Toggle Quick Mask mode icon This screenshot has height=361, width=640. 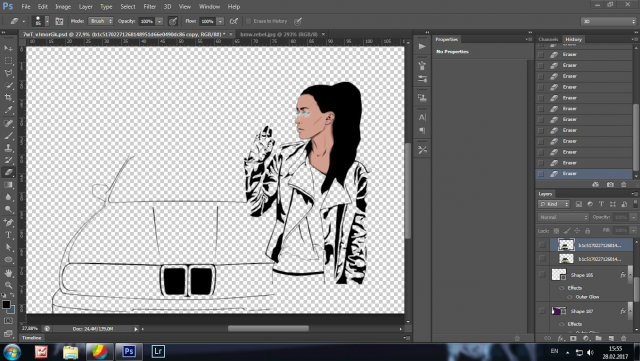click(9, 321)
